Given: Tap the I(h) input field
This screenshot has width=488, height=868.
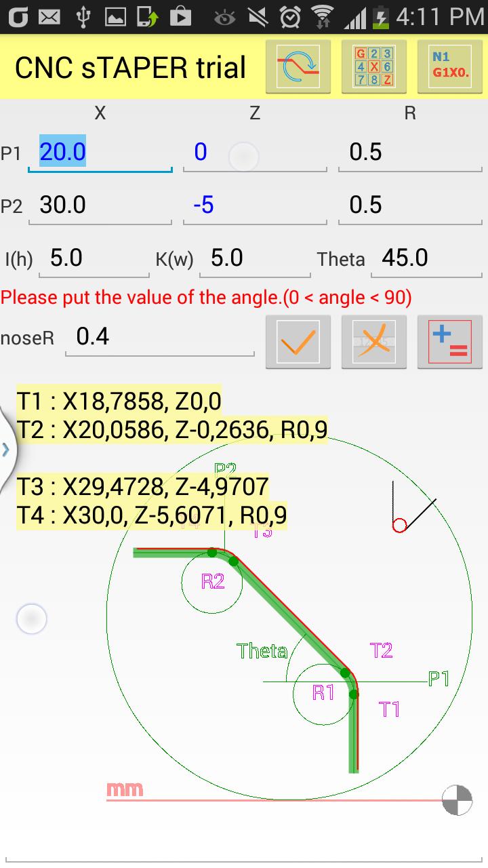Looking at the screenshot, I should [94, 258].
